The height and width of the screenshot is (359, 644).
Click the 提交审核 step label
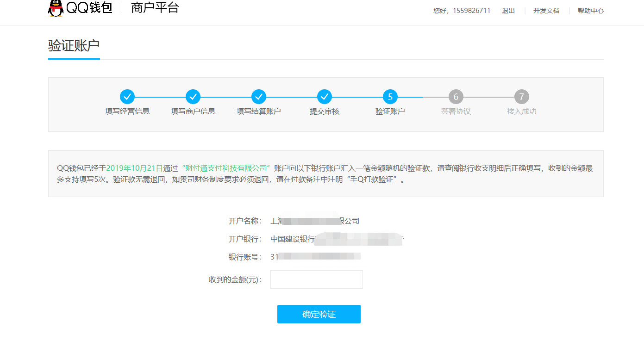[325, 111]
